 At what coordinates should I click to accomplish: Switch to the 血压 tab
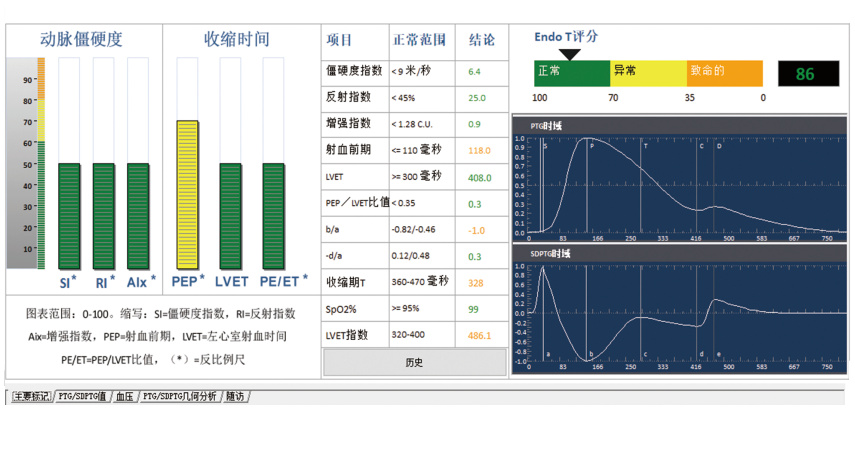(124, 397)
